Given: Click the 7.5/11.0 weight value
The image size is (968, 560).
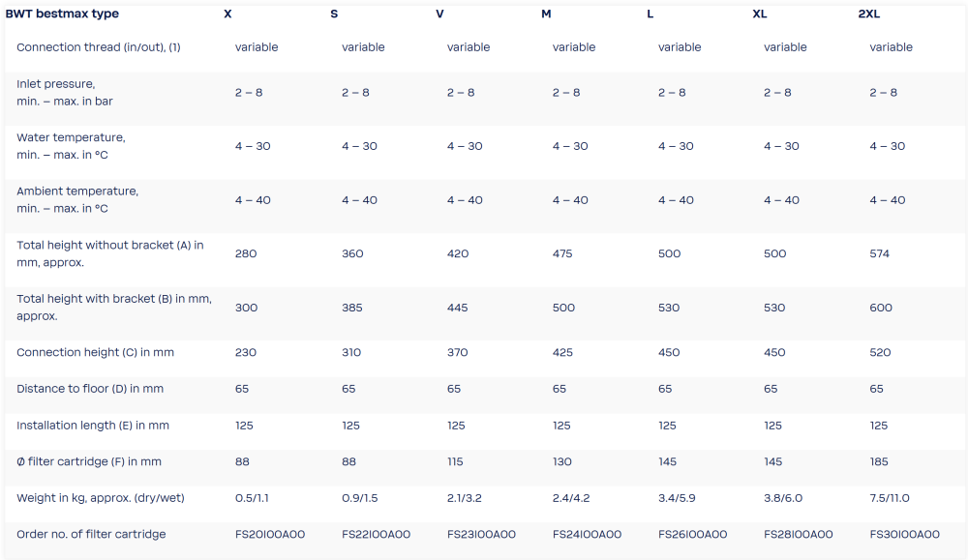Looking at the screenshot, I should click(890, 498).
